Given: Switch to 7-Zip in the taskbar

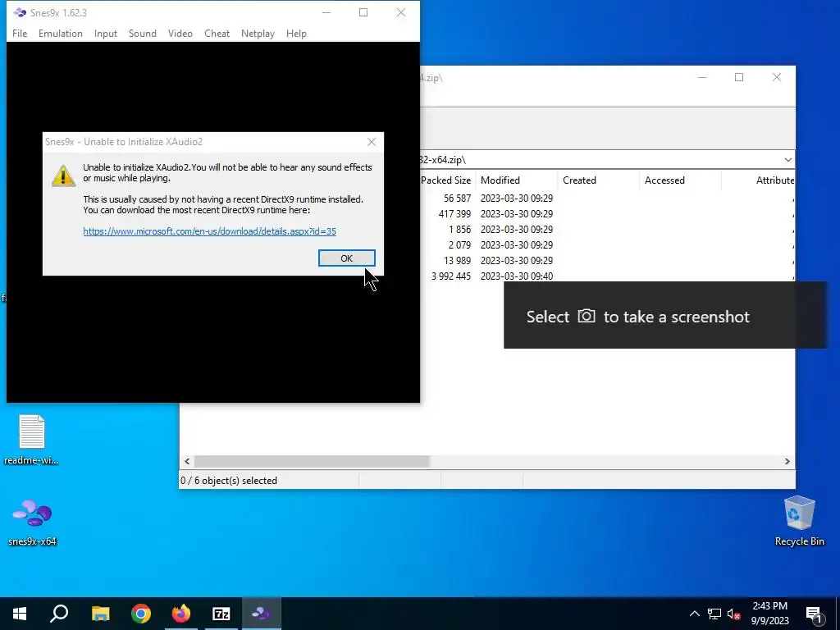Looking at the screenshot, I should (x=221, y=614).
